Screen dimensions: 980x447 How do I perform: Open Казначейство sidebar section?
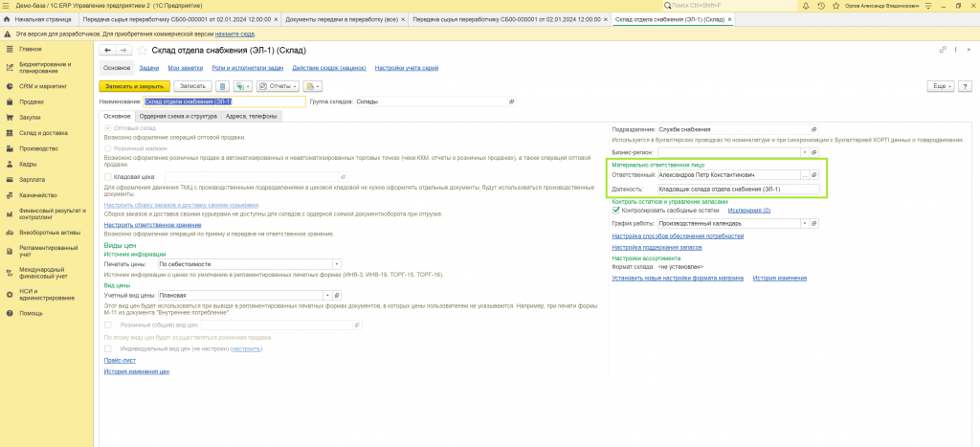point(38,195)
